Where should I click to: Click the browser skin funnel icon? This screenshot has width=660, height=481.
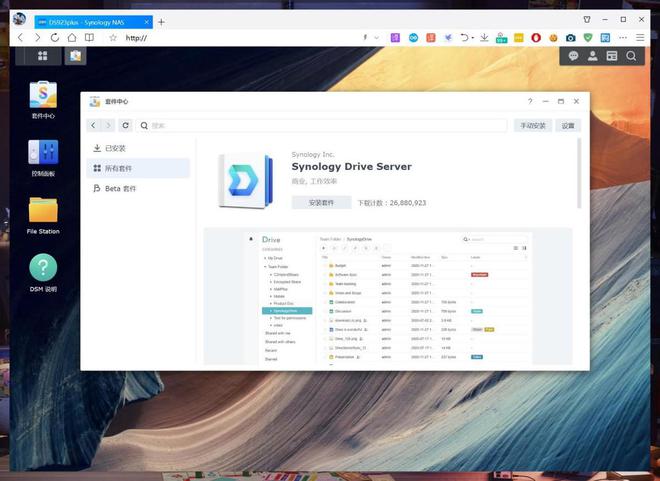(587, 19)
